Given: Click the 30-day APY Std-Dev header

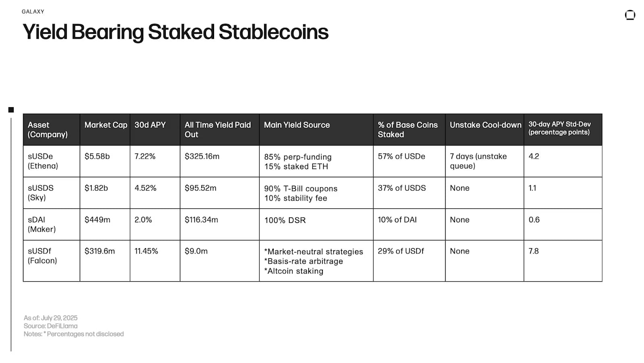Looking at the screenshot, I should pyautogui.click(x=559, y=129).
